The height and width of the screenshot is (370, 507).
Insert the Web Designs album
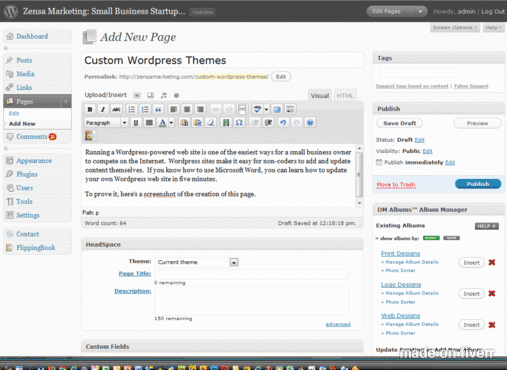pyautogui.click(x=471, y=325)
